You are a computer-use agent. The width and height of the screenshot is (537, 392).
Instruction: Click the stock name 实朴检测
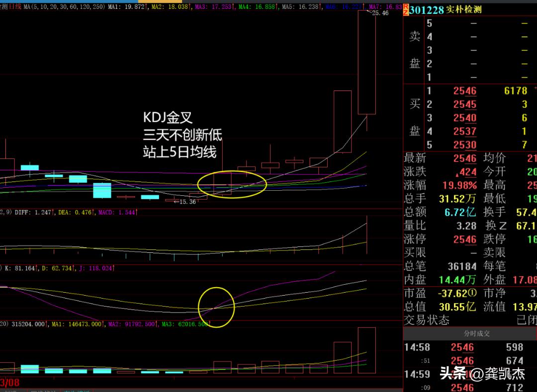(464, 9)
